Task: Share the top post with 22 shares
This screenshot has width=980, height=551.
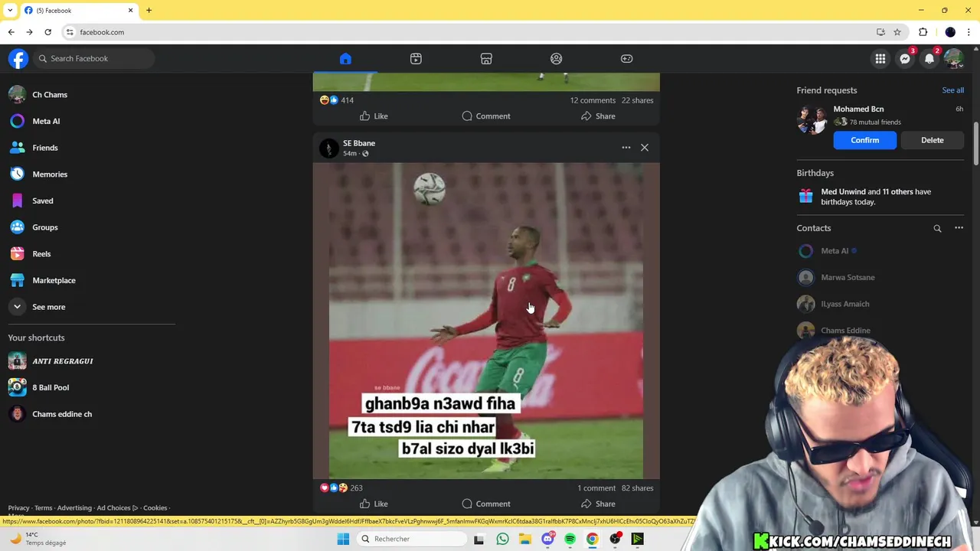Action: tap(598, 116)
